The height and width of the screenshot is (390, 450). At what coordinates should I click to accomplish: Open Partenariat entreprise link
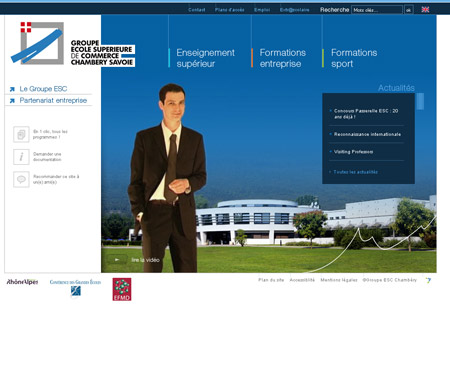tap(53, 101)
